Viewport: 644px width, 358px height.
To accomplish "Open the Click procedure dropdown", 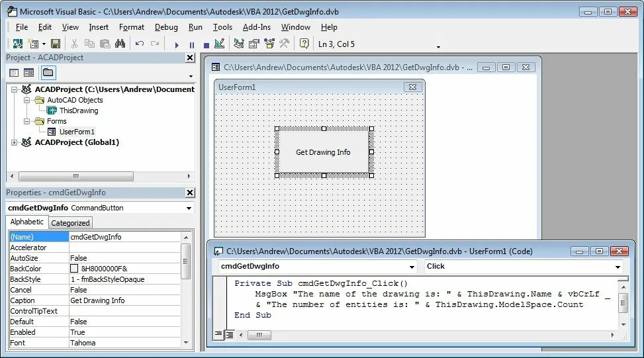I will coord(618,267).
